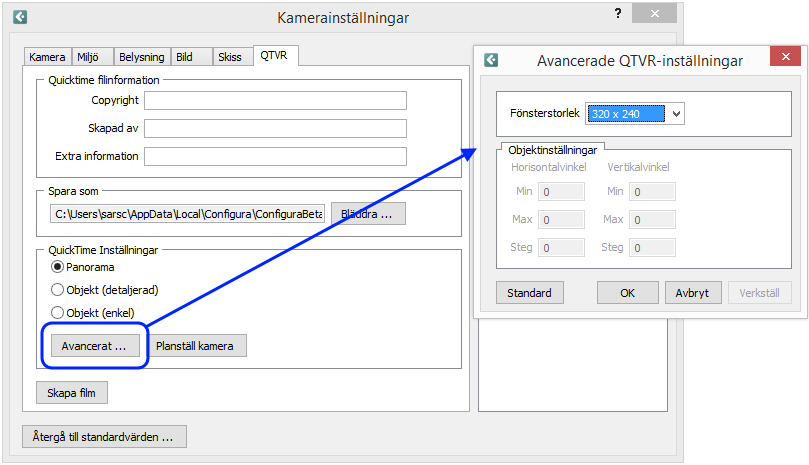Viewport: 809px width, 465px height.
Task: Select the Panorama radio button
Action: click(x=57, y=267)
